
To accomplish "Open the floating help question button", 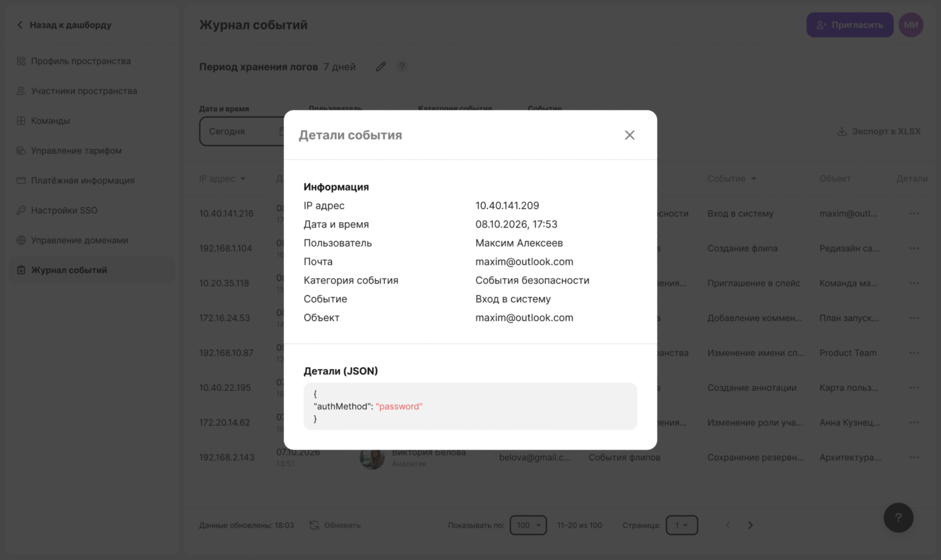I will (x=898, y=518).
